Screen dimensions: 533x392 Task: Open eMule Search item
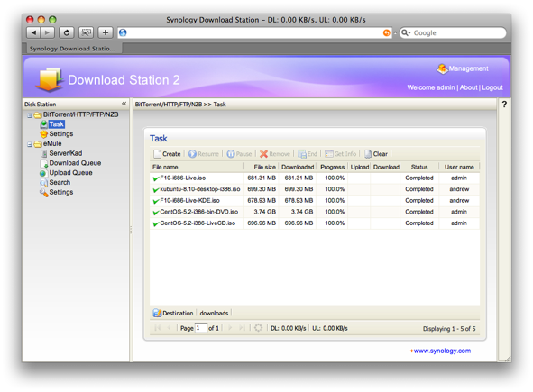pos(60,182)
